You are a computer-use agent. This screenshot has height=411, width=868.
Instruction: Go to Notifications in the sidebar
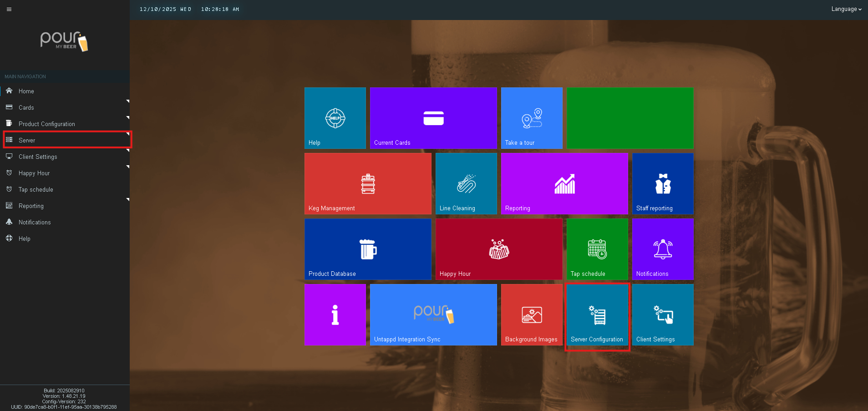(35, 223)
